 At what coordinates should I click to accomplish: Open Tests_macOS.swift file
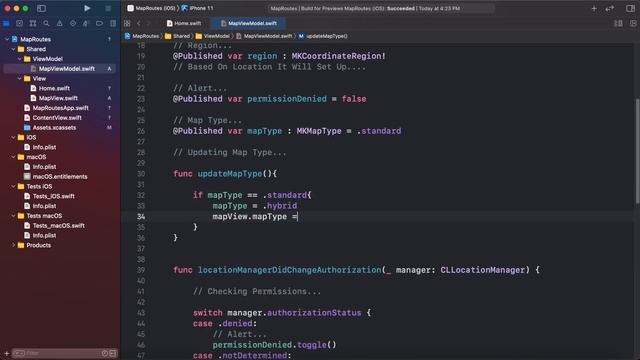(x=58, y=225)
